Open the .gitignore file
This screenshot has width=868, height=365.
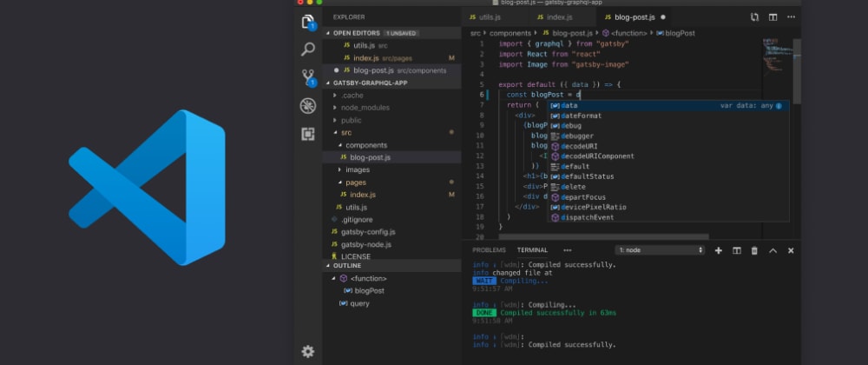tap(391, 219)
